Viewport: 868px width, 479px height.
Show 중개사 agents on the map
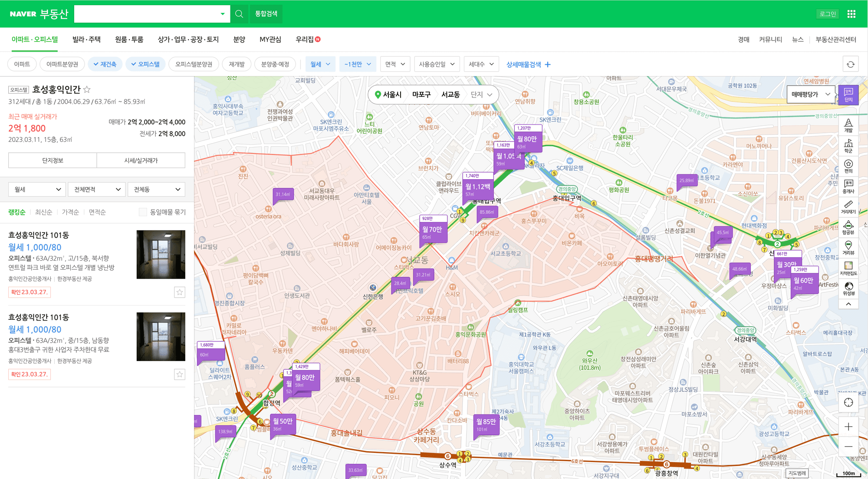coord(848,187)
